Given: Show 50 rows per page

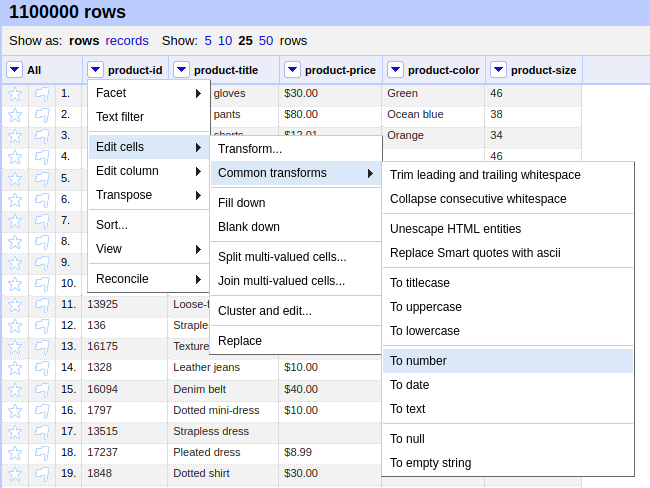Looking at the screenshot, I should pos(266,41).
